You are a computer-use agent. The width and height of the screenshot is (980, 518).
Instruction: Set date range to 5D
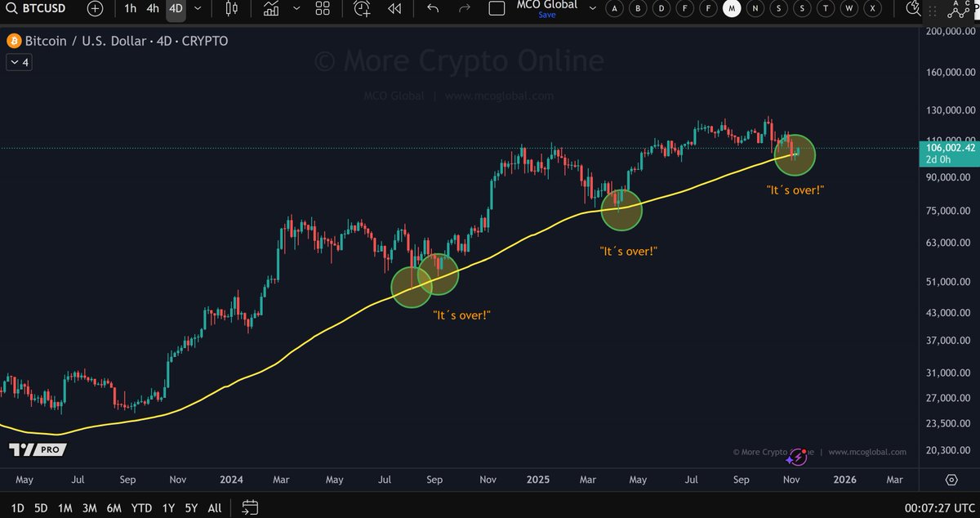[41, 507]
